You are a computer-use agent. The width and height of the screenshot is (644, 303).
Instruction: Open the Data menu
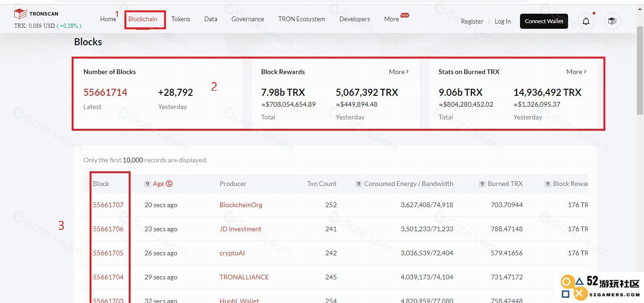211,19
